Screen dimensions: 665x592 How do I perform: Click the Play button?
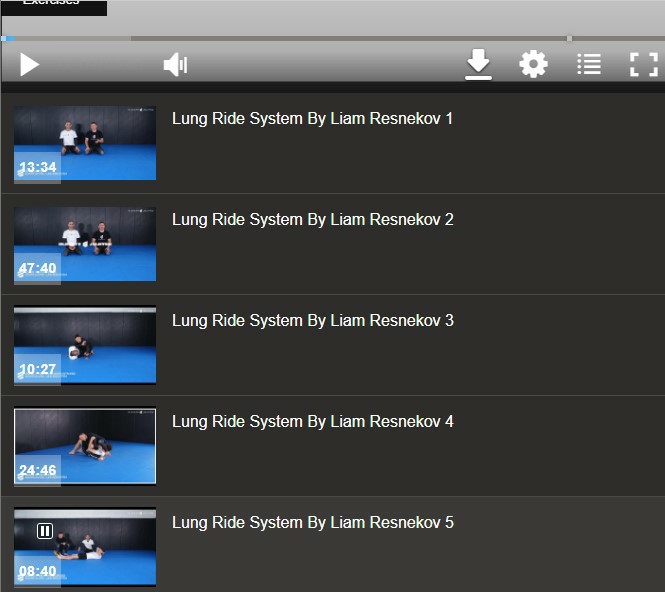pyautogui.click(x=29, y=65)
